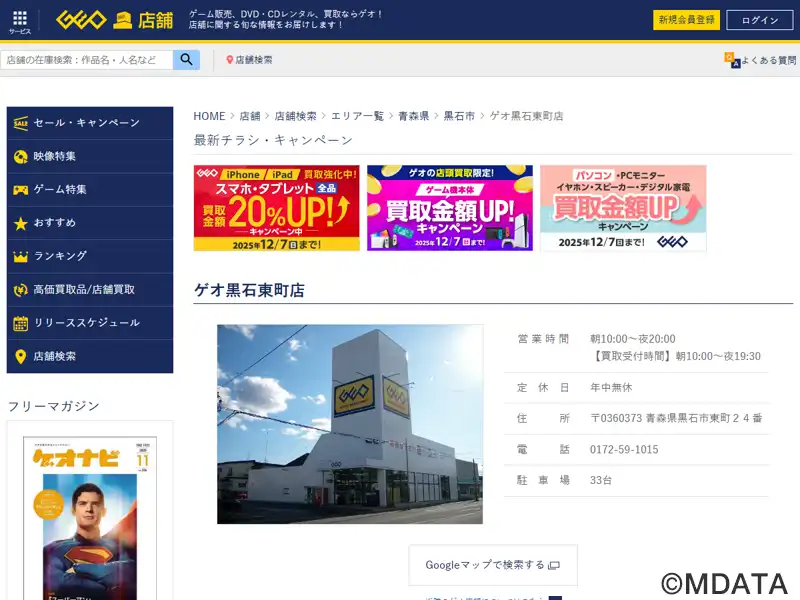This screenshot has width=800, height=600.
Task: Click the 店舗検索 map pin icon in search bar
Action: coord(230,60)
